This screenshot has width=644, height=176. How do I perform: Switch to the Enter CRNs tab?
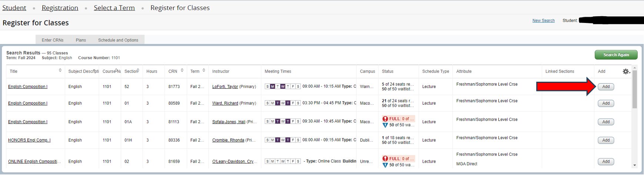coord(53,40)
